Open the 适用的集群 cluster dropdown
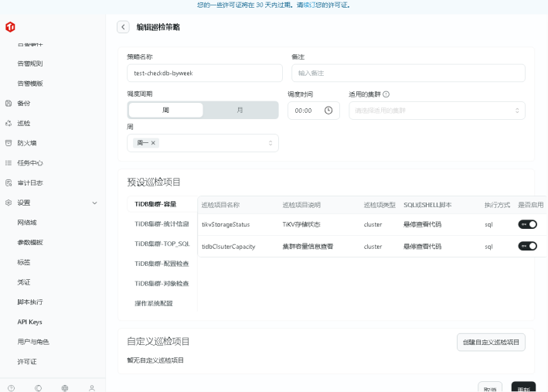 click(x=437, y=111)
